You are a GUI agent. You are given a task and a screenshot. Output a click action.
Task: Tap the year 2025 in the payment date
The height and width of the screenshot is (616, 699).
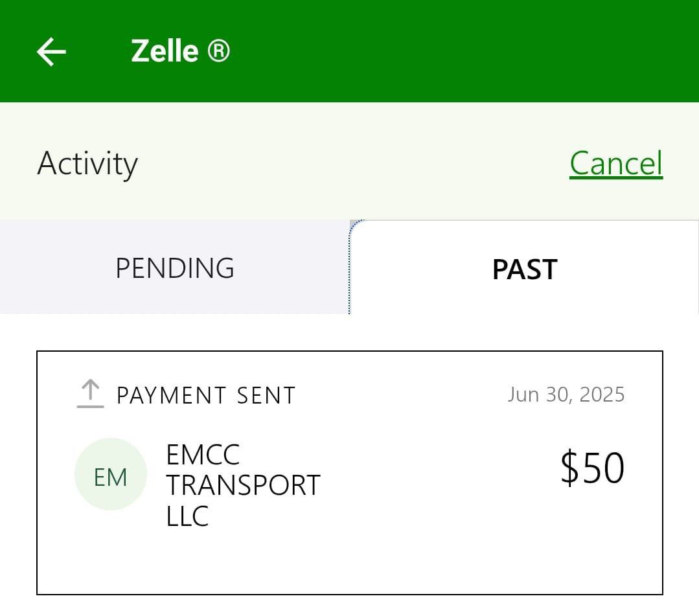[601, 394]
